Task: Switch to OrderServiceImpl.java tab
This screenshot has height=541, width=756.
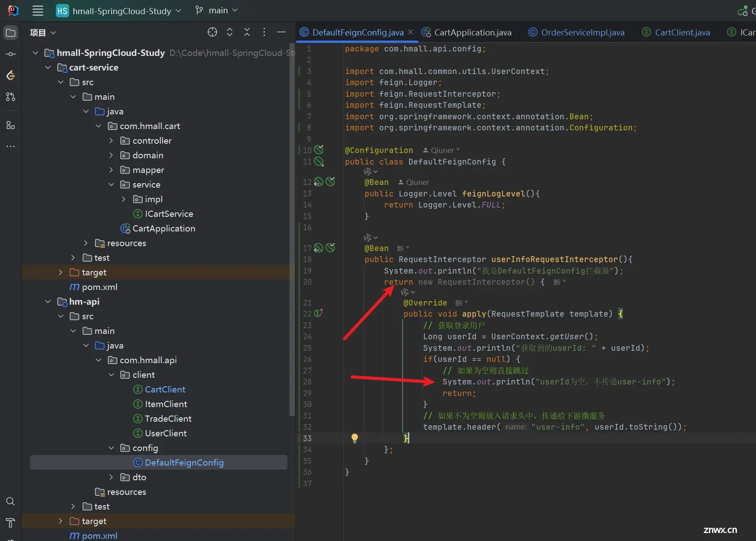Action: [x=576, y=32]
